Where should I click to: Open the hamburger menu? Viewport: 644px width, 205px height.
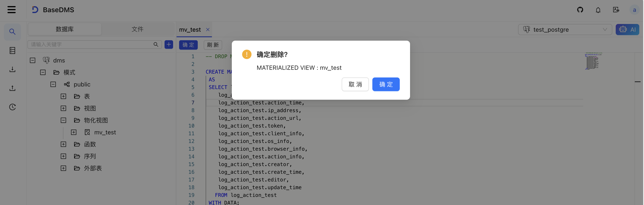point(12,10)
